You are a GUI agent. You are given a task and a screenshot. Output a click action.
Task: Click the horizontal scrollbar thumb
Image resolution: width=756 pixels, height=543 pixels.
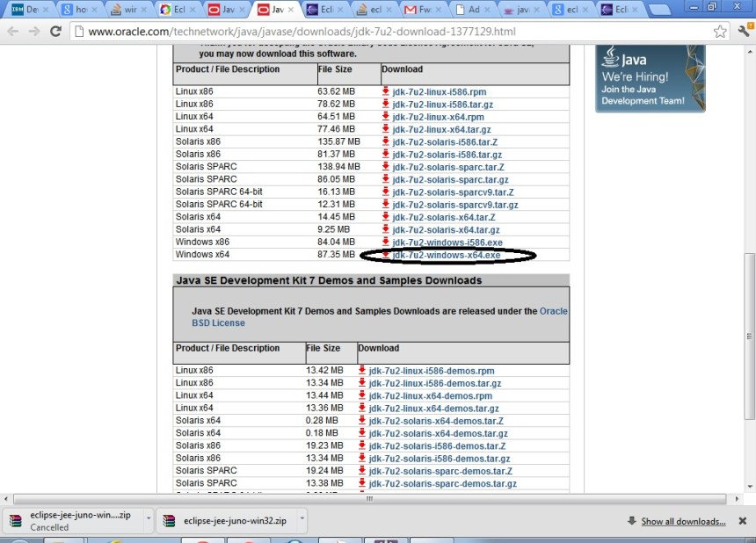(369, 499)
